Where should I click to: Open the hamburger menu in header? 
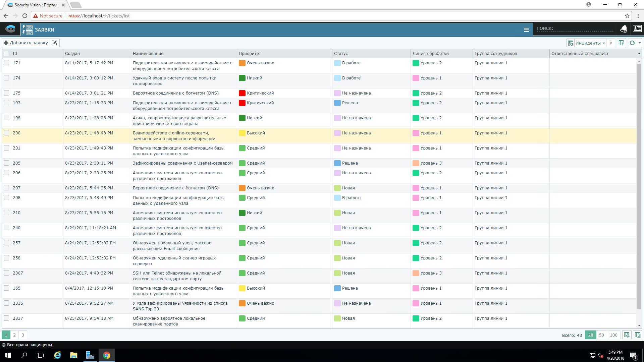[526, 30]
